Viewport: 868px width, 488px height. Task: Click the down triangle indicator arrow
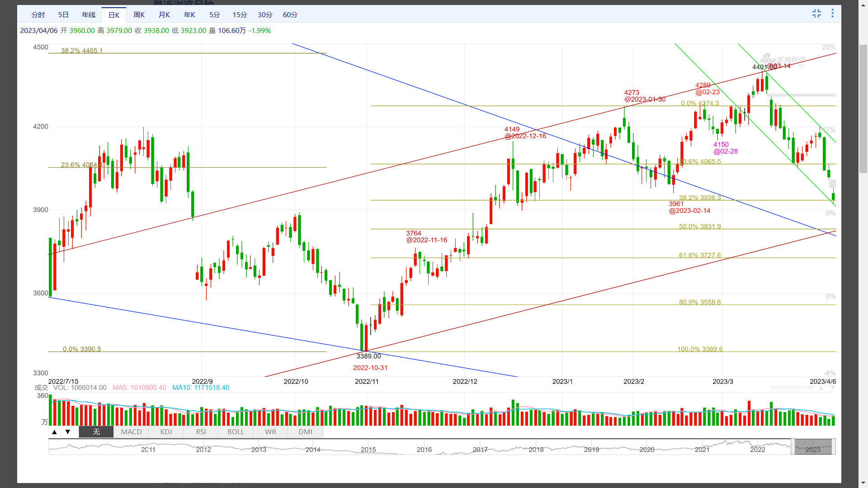coord(68,432)
